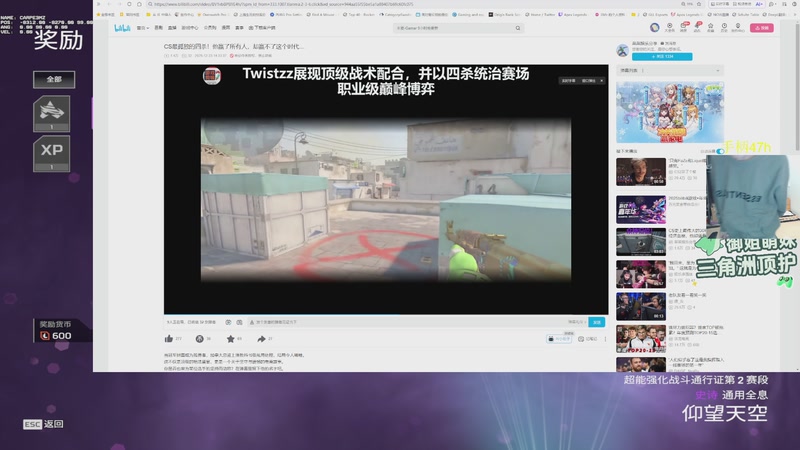
Task: Open the 会员购 menu item
Action: pos(210,28)
